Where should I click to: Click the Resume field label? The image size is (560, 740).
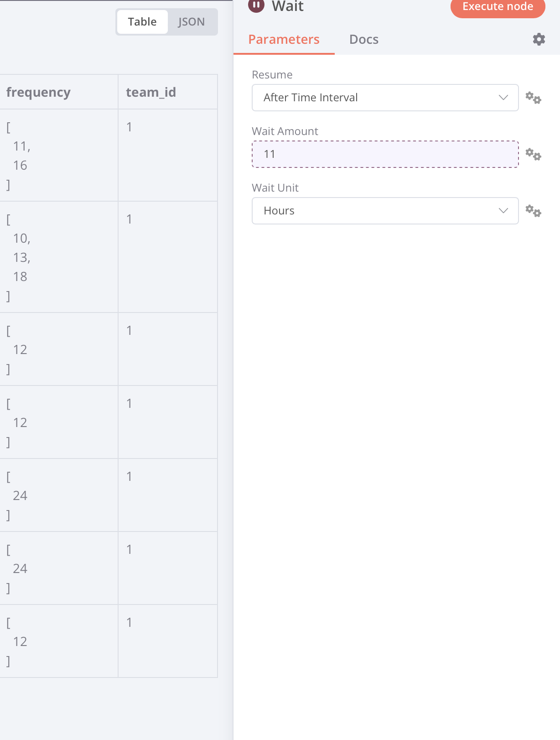point(272,75)
